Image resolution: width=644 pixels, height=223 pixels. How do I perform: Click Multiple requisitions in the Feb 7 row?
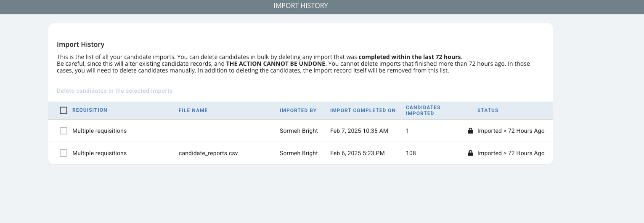click(x=99, y=131)
